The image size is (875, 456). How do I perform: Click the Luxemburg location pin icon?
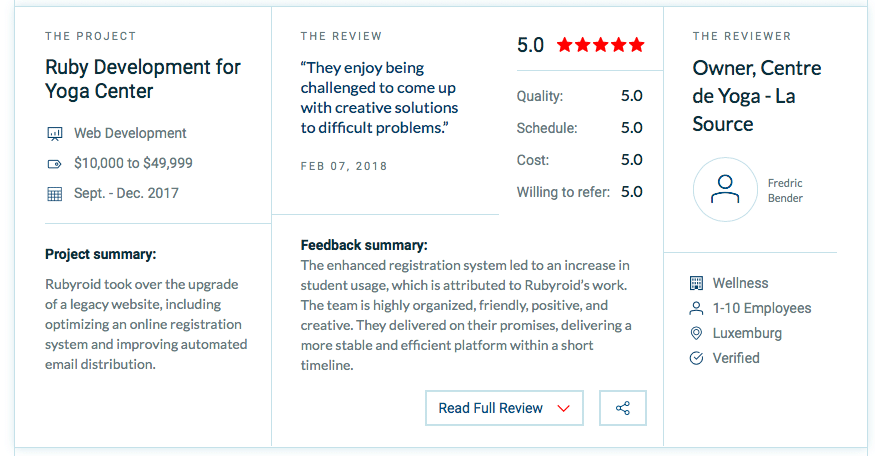coord(697,333)
